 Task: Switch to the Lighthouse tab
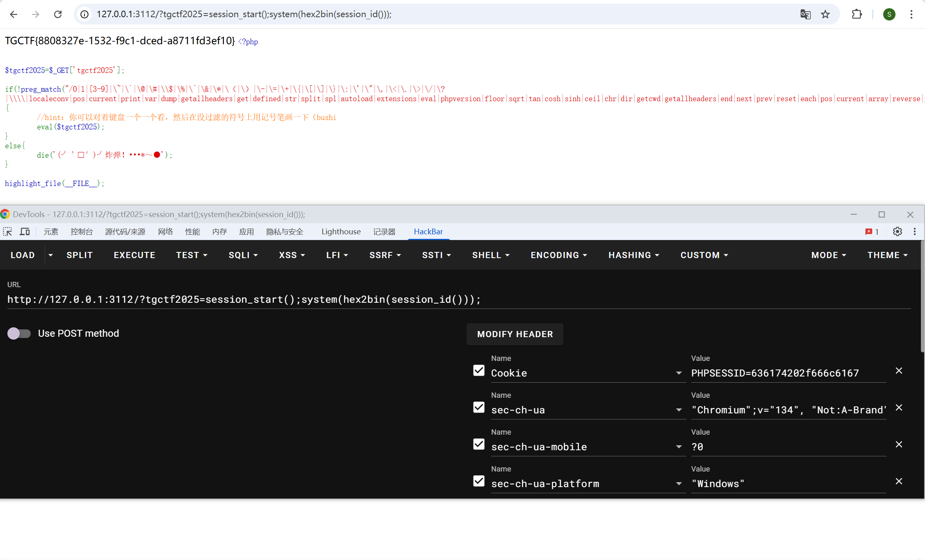click(341, 231)
